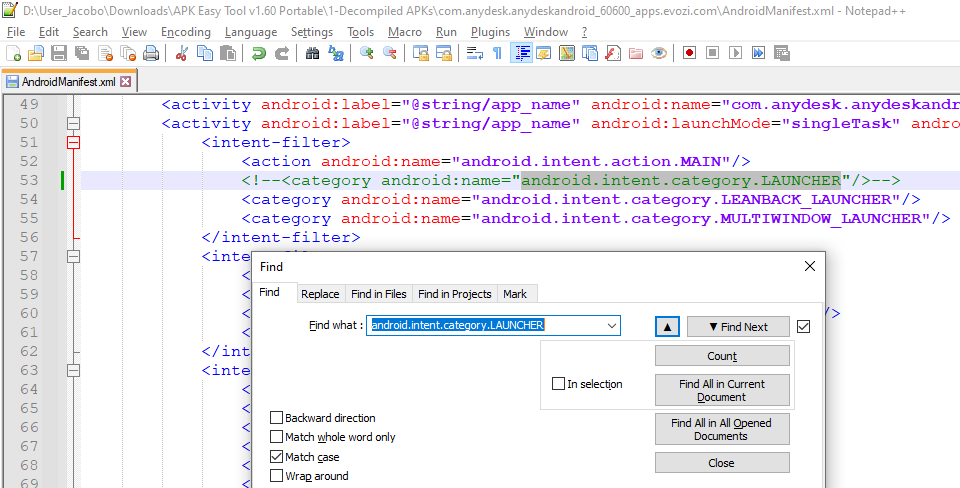Open Find via the binoculars icon
The image size is (960, 488).
pyautogui.click(x=312, y=53)
